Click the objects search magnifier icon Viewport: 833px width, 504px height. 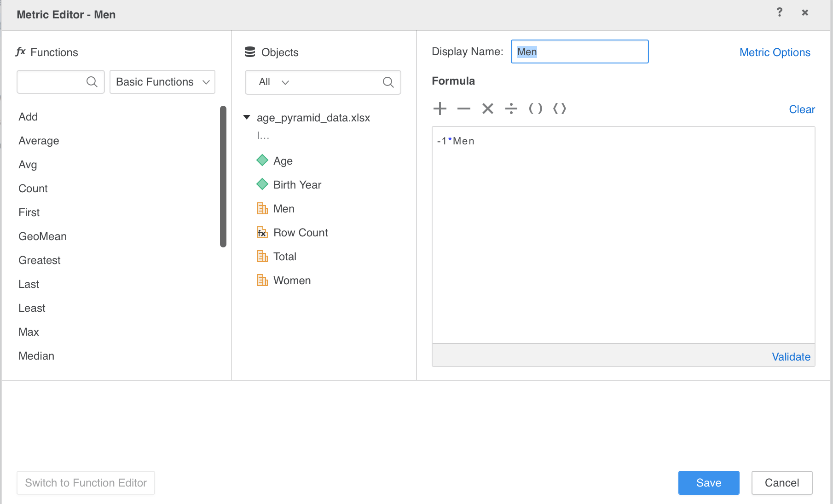[388, 82]
